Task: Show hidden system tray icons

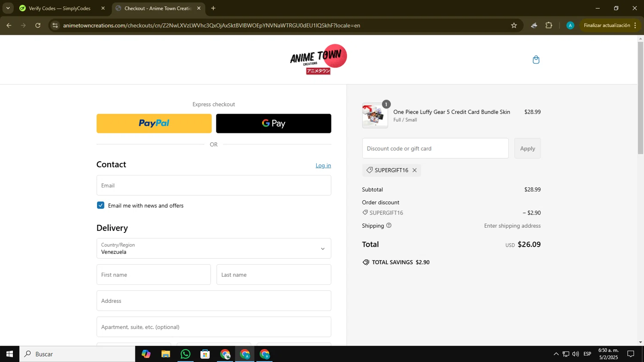Action: tap(556, 354)
